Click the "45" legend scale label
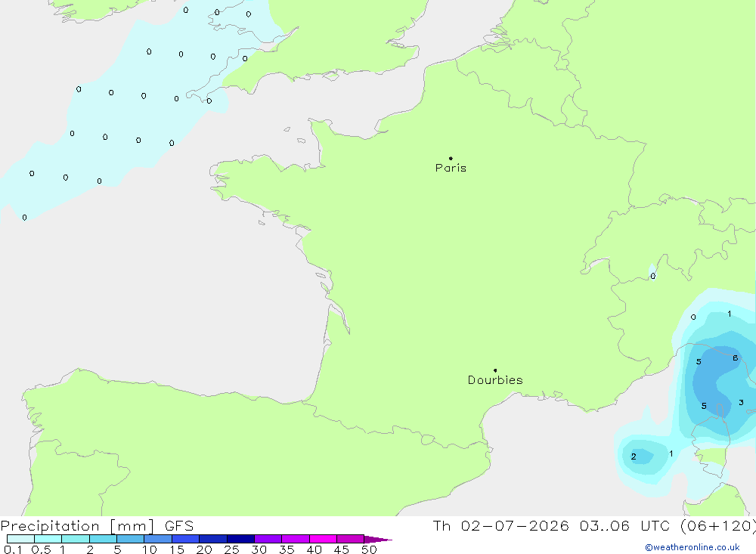756x554 pixels. coord(342,549)
